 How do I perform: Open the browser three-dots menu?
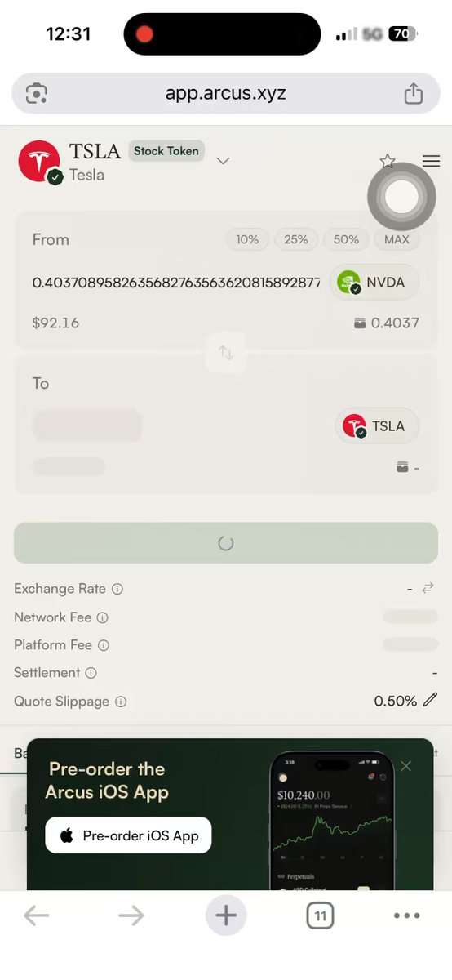(x=406, y=916)
